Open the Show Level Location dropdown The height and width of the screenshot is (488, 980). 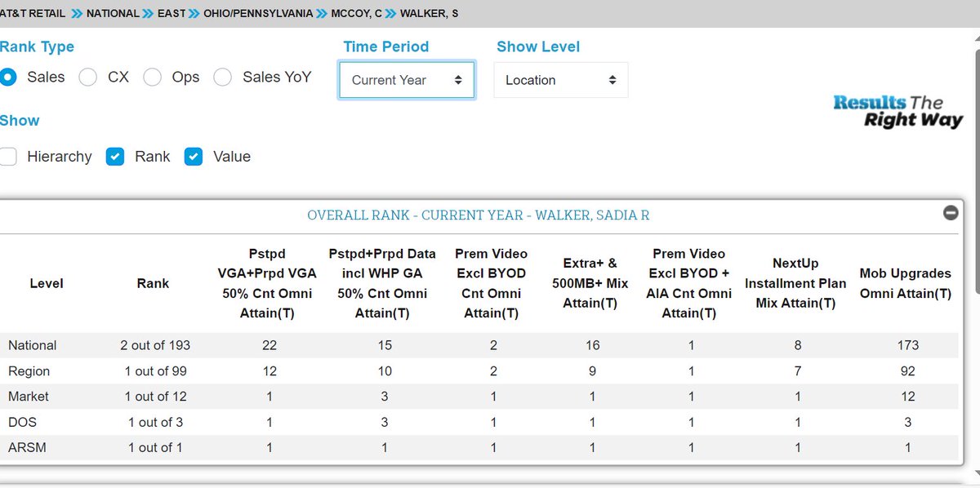tap(561, 80)
